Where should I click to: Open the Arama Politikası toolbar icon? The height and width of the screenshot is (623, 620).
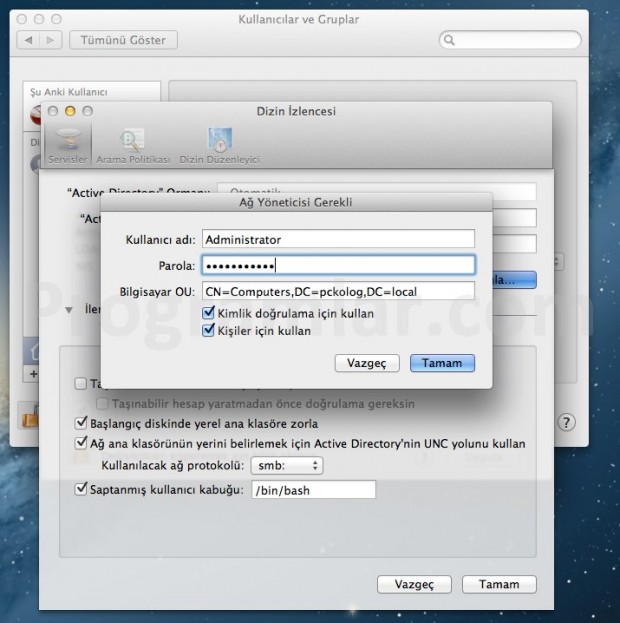[133, 145]
